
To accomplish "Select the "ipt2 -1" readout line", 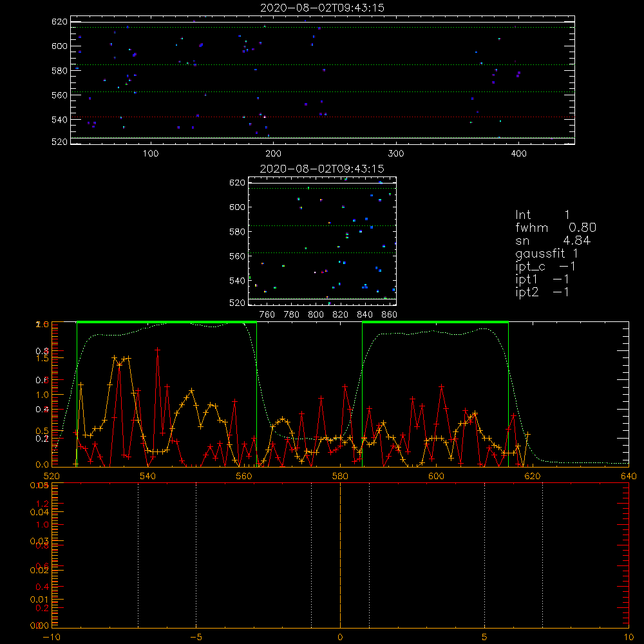I will pos(542,292).
